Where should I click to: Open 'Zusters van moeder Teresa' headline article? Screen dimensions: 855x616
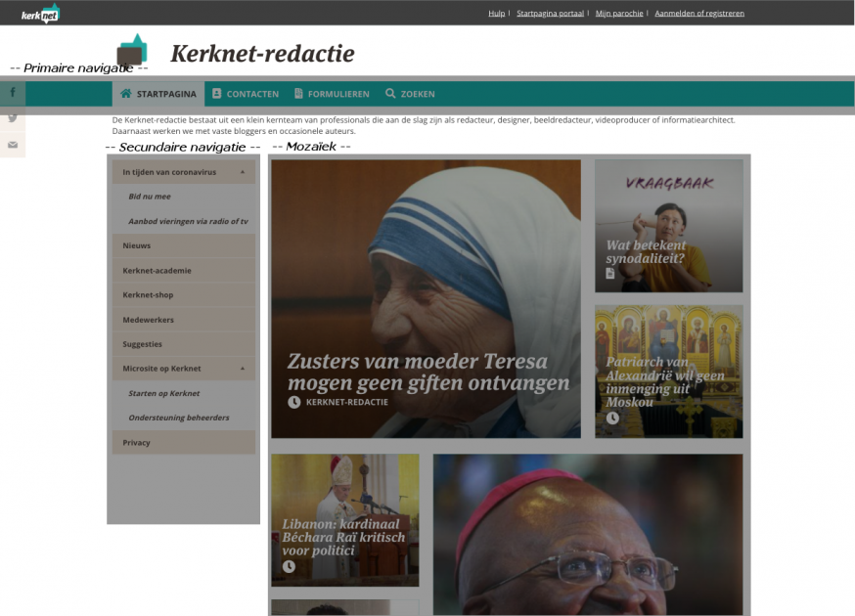(428, 373)
